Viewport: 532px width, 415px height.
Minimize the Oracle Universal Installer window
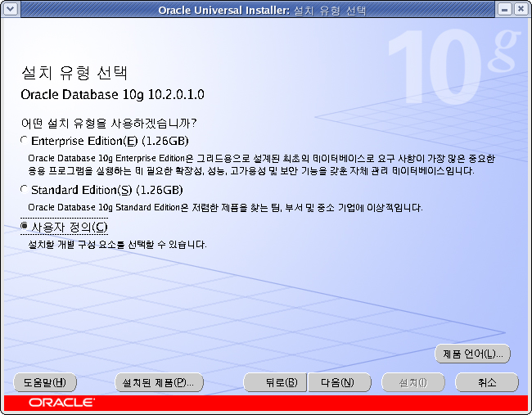coord(504,9)
